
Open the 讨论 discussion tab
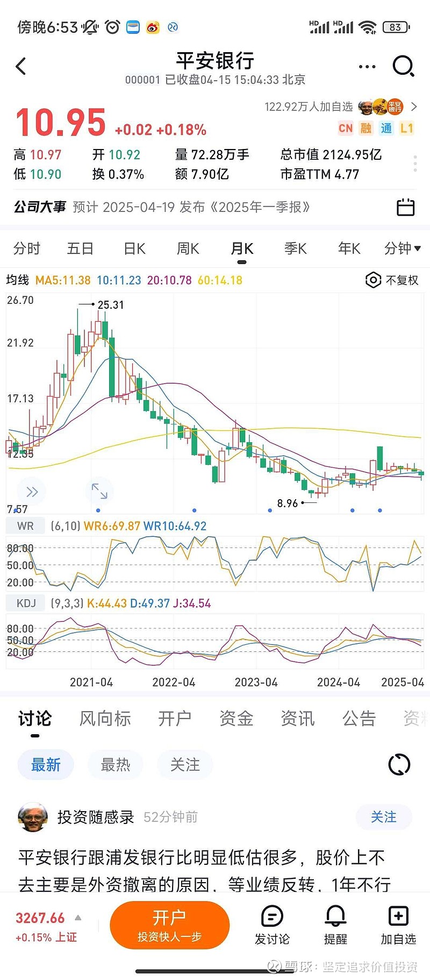tap(35, 719)
